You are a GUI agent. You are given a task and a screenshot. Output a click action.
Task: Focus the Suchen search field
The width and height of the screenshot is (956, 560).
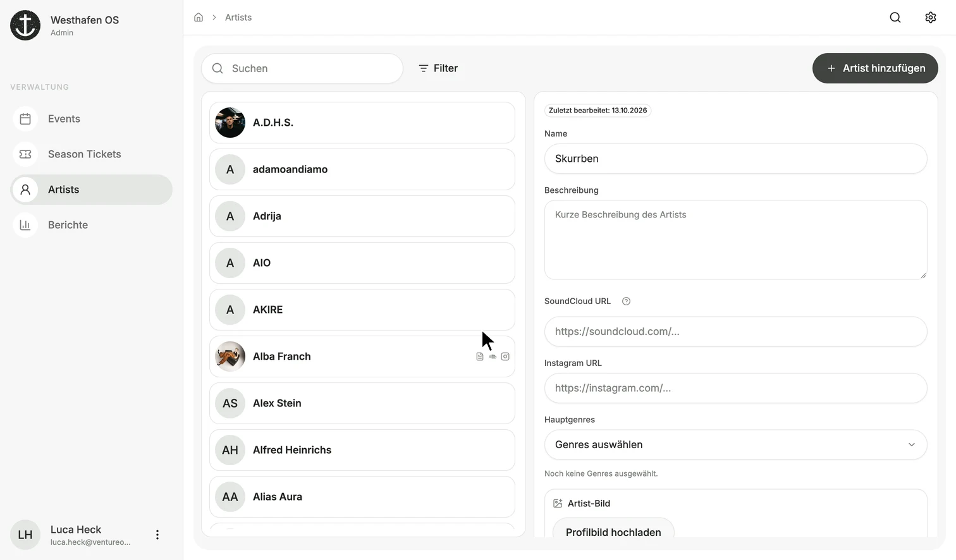tap(302, 68)
